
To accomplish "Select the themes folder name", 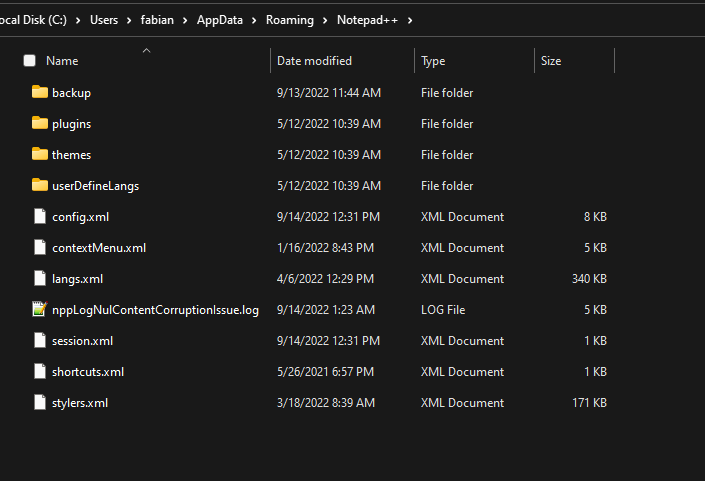I will click(x=71, y=155).
